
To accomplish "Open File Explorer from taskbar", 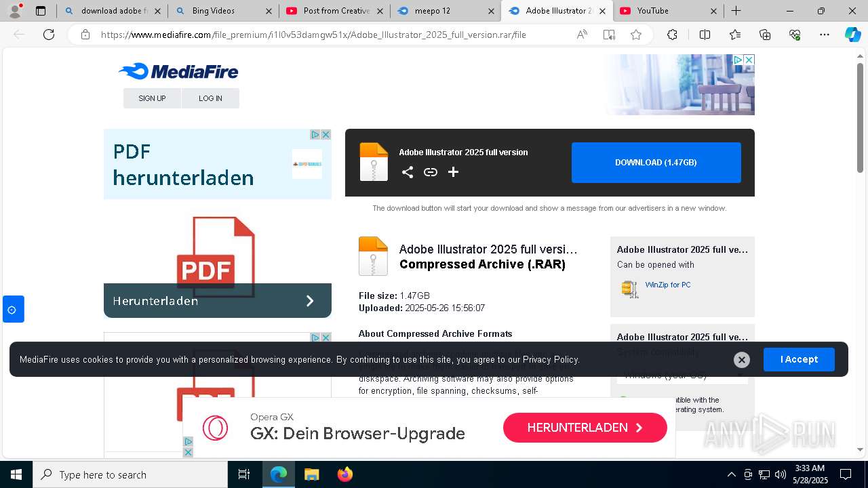I will (311, 474).
